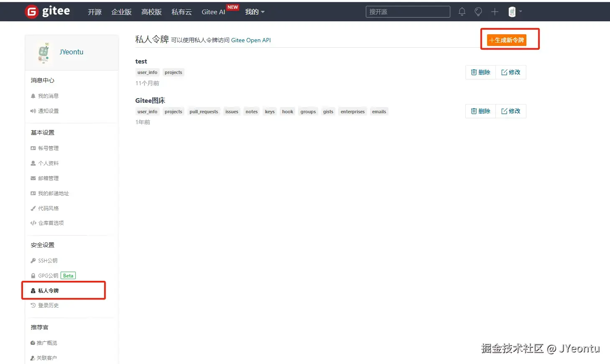Image resolution: width=610 pixels, height=364 pixels.
Task: Click the hook scope tag
Action: [x=288, y=112]
